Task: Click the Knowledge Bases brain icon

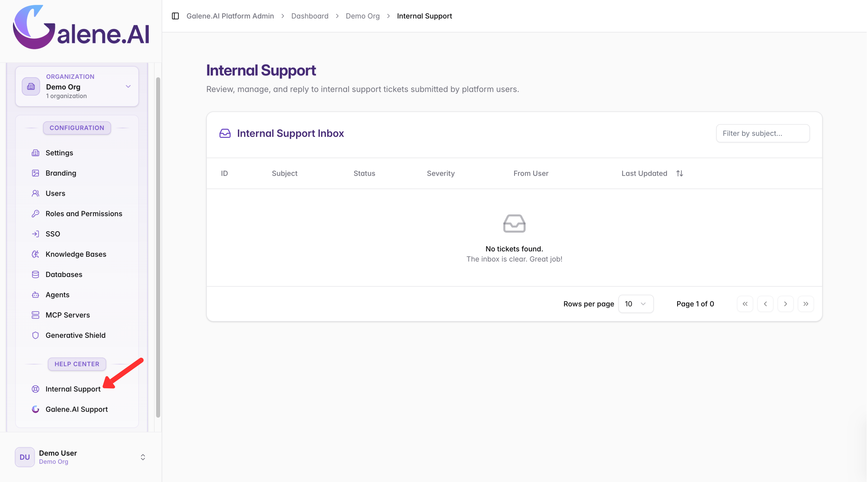Action: tap(35, 254)
